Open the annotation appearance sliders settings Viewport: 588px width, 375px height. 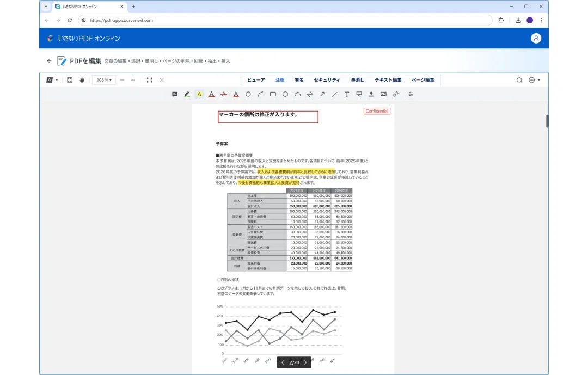click(411, 94)
